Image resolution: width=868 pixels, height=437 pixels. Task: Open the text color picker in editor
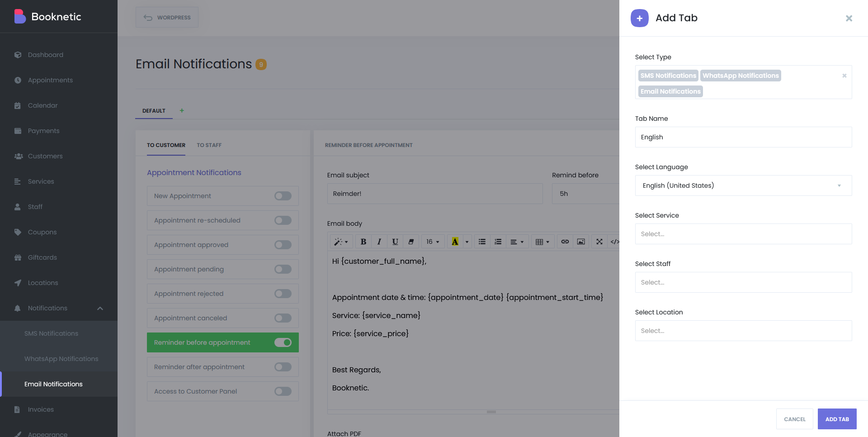coord(455,241)
